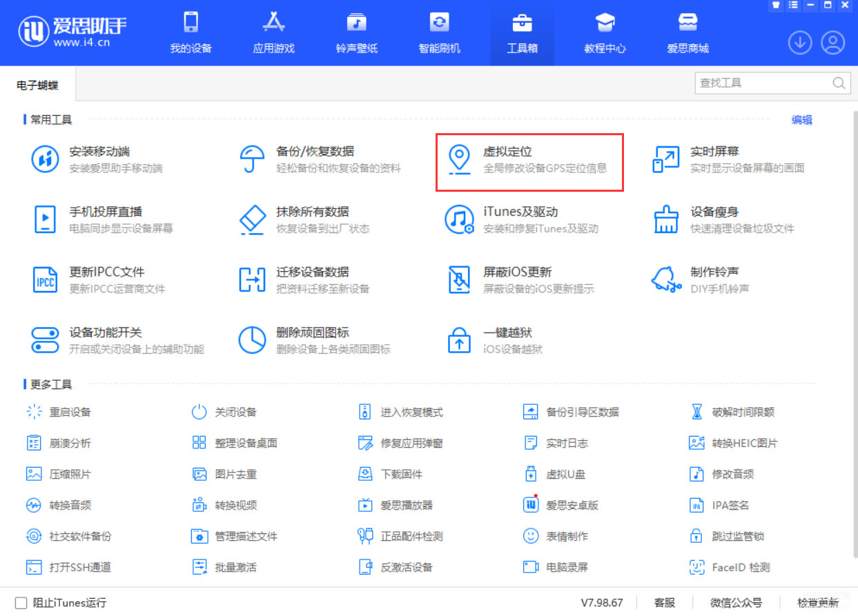Open 崩溃分析 tool
Screen dimensions: 858x616
click(59, 443)
